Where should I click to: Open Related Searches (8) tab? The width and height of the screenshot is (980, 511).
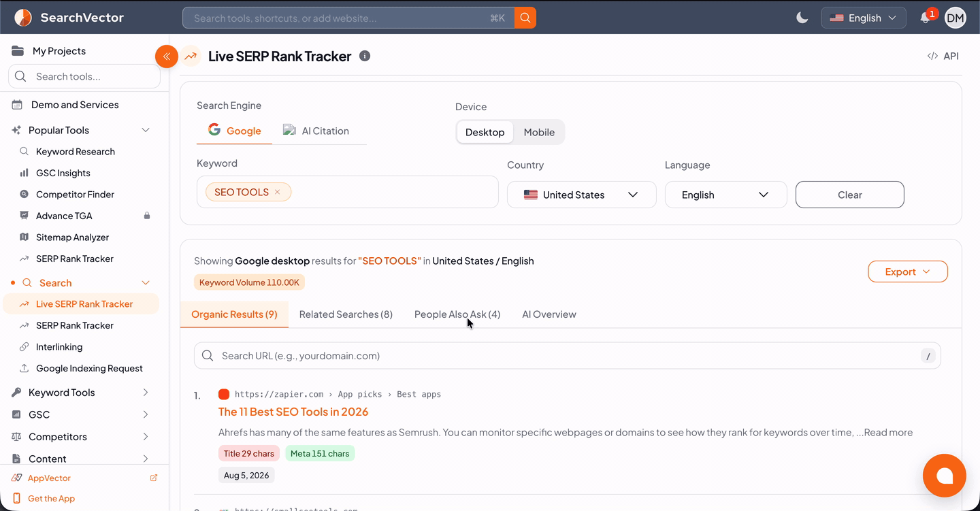pyautogui.click(x=346, y=314)
